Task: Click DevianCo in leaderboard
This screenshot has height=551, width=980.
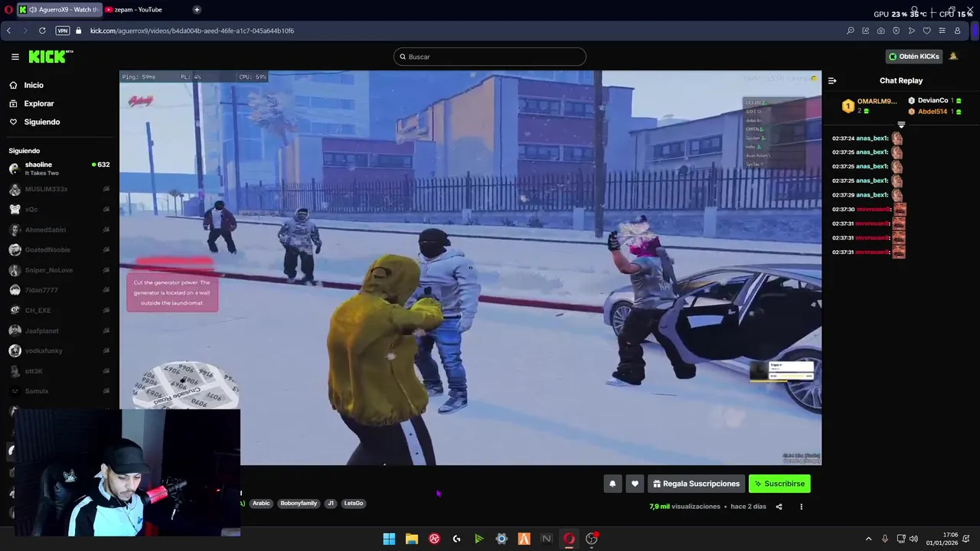Action: tap(933, 100)
